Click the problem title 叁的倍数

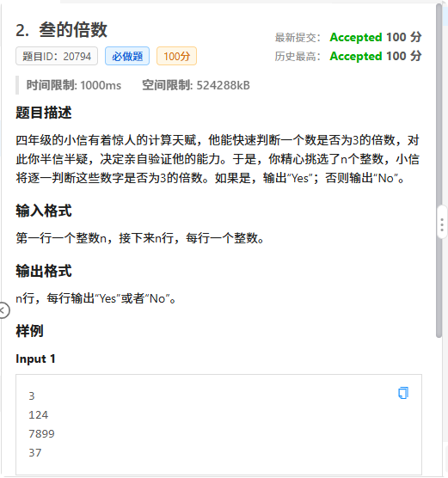(73, 30)
